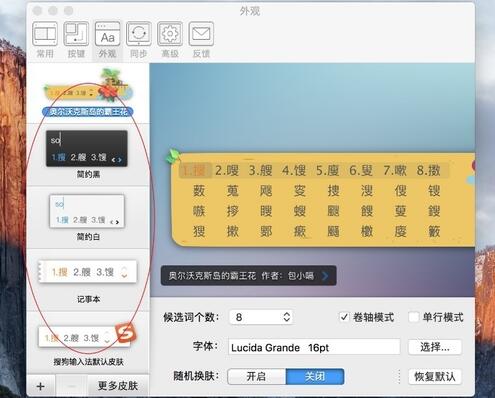This screenshot has height=398, width=495.
Task: Open the 反馈 feedback tab
Action: [x=201, y=39]
